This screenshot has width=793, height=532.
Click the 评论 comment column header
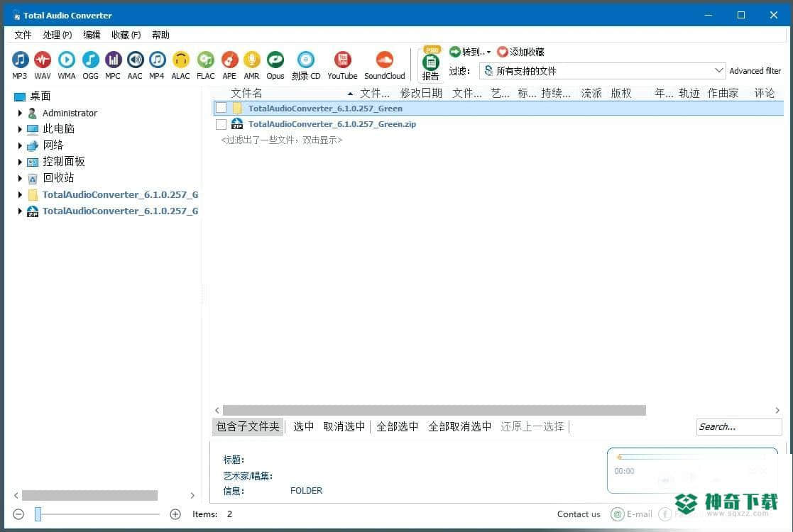pyautogui.click(x=764, y=93)
